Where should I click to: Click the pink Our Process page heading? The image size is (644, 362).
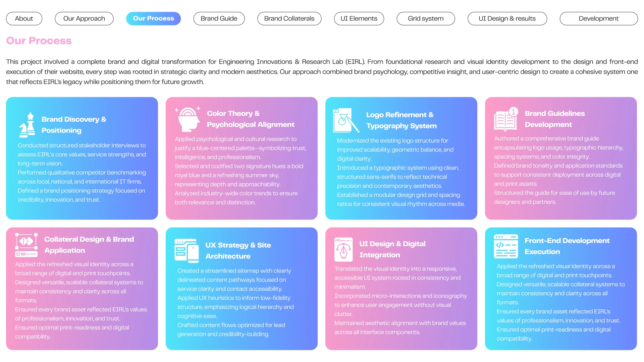tap(39, 41)
